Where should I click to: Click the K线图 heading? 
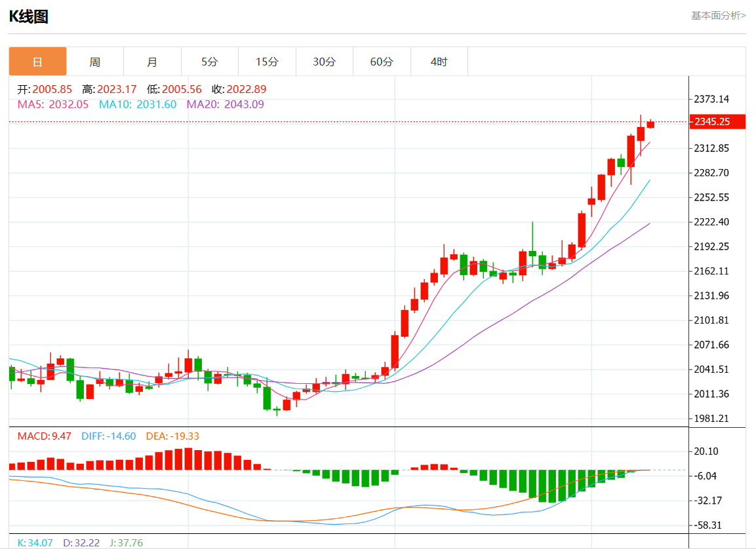[29, 16]
